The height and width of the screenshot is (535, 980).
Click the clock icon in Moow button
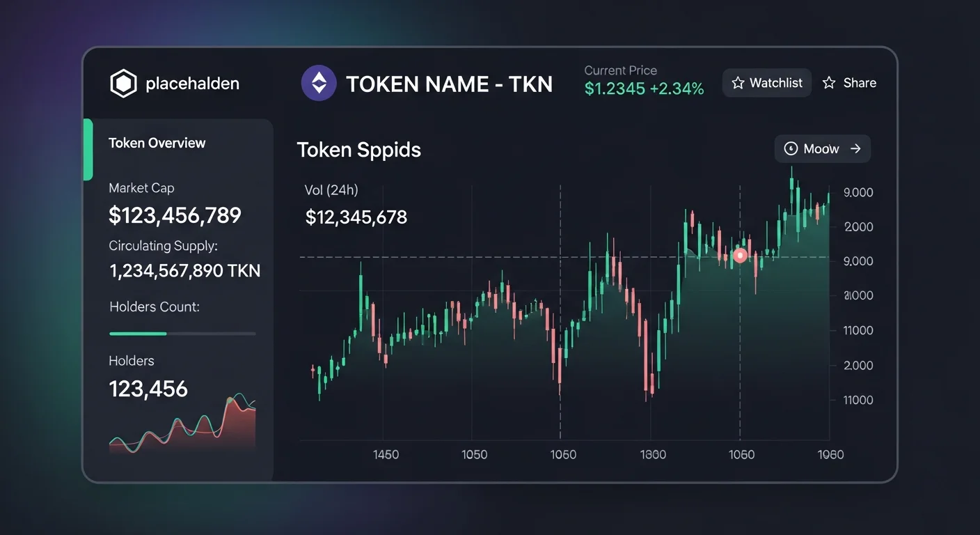(x=791, y=148)
